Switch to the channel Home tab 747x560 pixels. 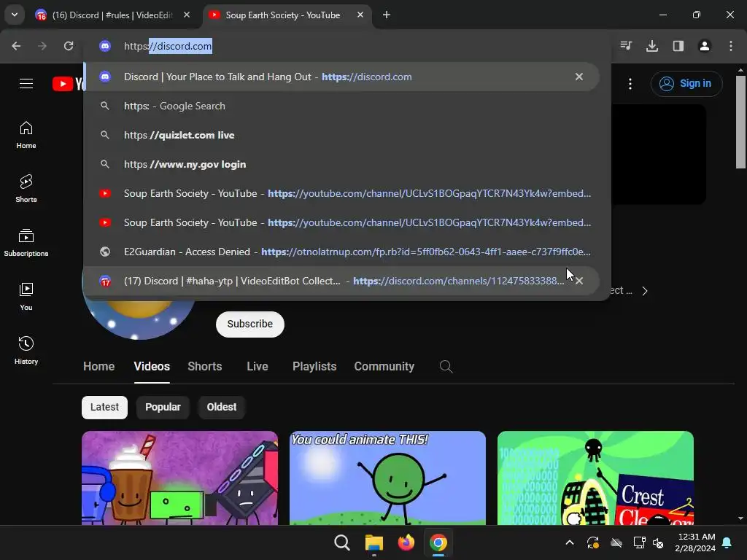click(x=98, y=366)
